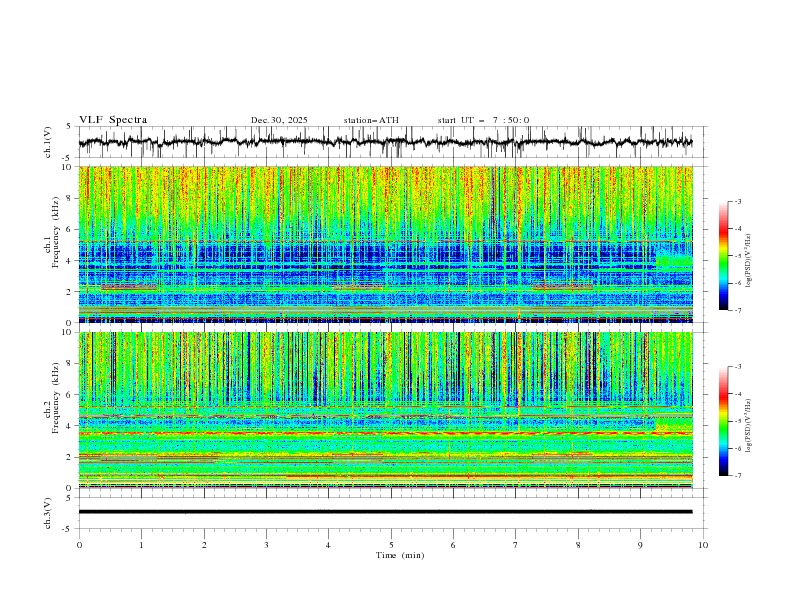Viewport: 792px width, 612px height.
Task: Click the "VLF Spectra" plot title
Action: pyautogui.click(x=113, y=120)
